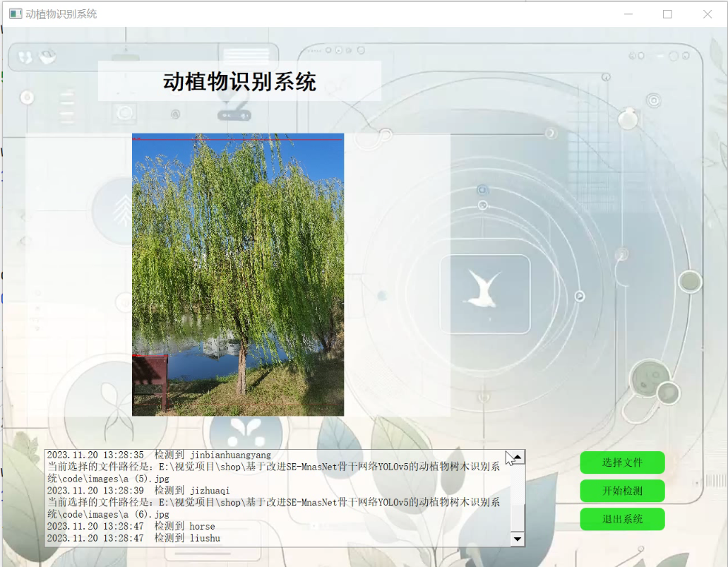Screen dimensions: 728x567
Task: Maximize the 动植物识别系统 window
Action: 667,14
